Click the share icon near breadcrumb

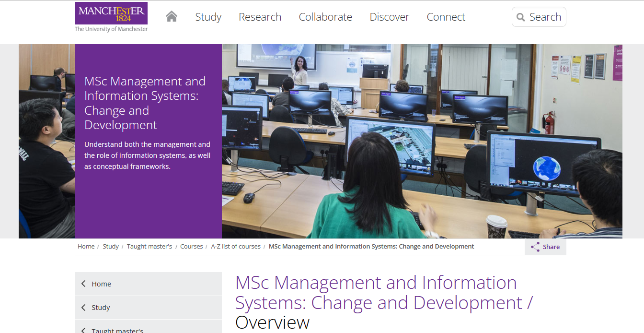coord(535,247)
